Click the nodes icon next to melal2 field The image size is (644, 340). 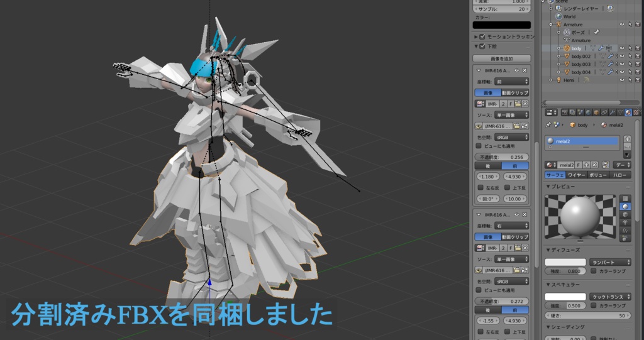click(606, 165)
